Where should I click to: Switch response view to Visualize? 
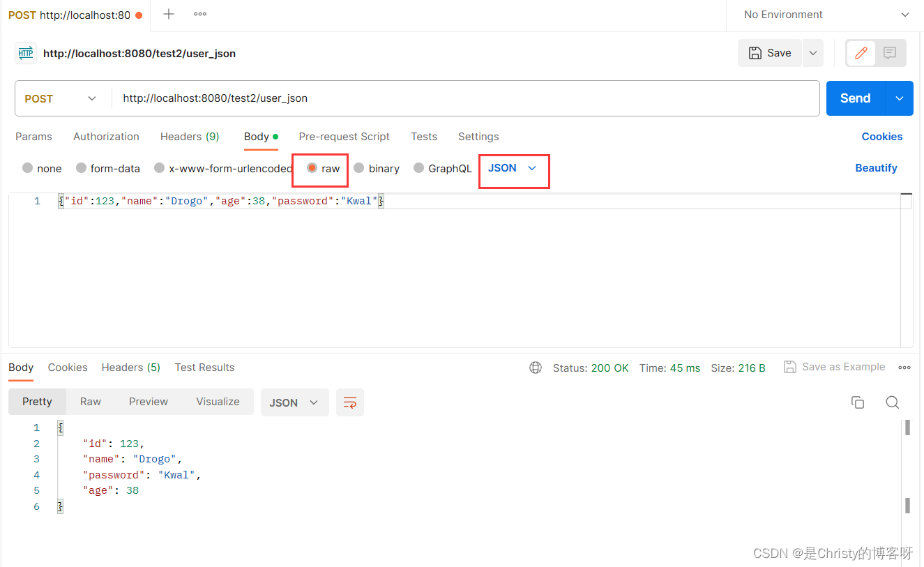coord(218,402)
